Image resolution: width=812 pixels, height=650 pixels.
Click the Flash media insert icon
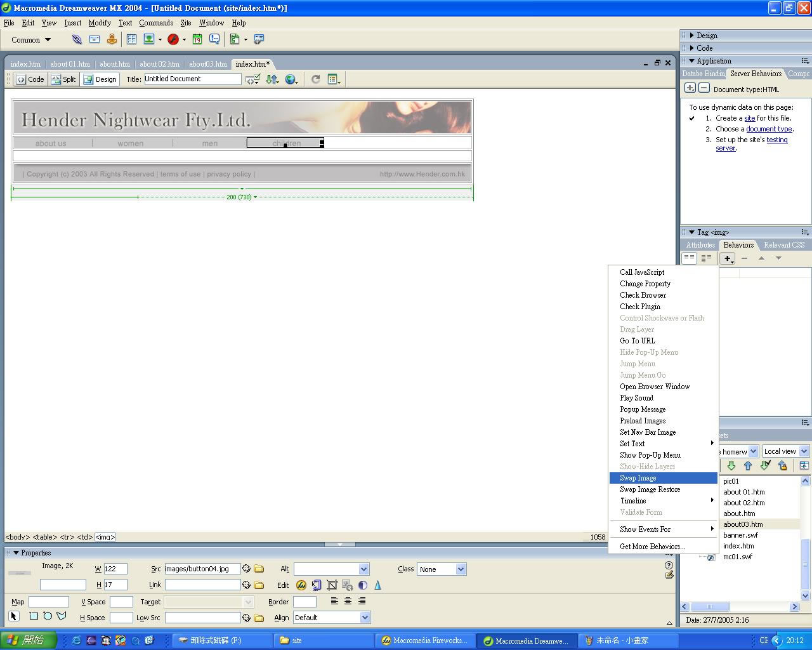173,39
